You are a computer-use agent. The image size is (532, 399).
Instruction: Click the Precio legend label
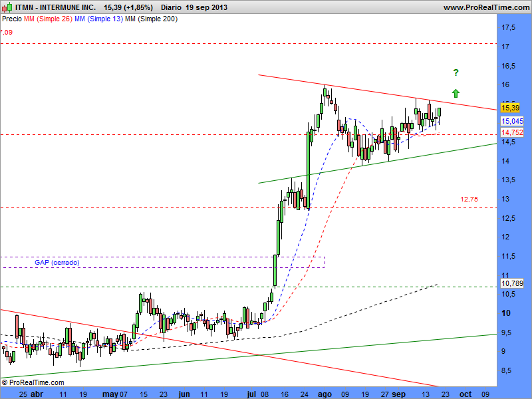[x=12, y=19]
